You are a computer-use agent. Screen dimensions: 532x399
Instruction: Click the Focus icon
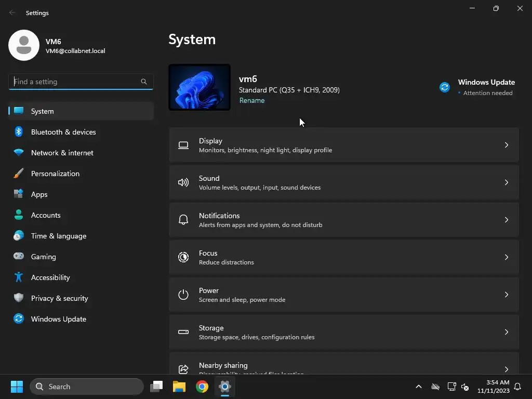click(x=183, y=257)
